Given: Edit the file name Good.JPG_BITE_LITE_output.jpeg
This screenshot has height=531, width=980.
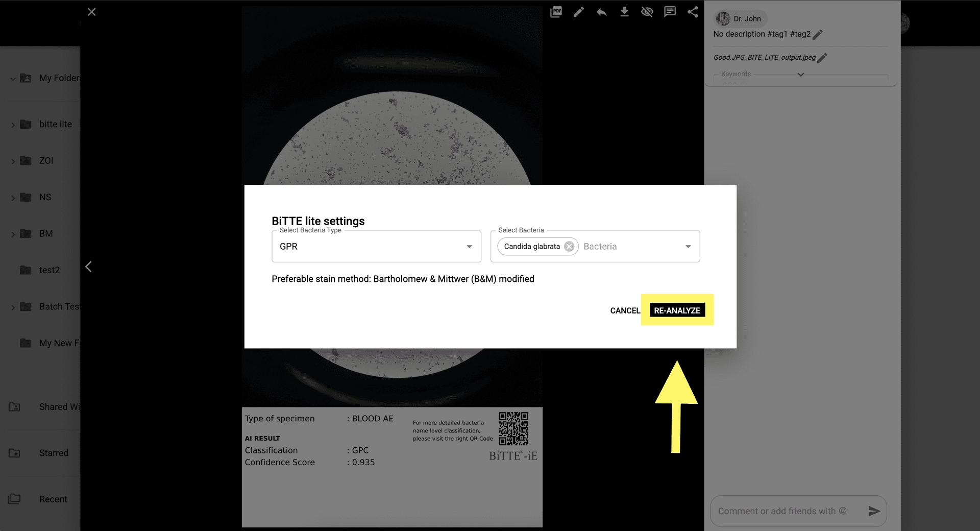Looking at the screenshot, I should tap(822, 58).
